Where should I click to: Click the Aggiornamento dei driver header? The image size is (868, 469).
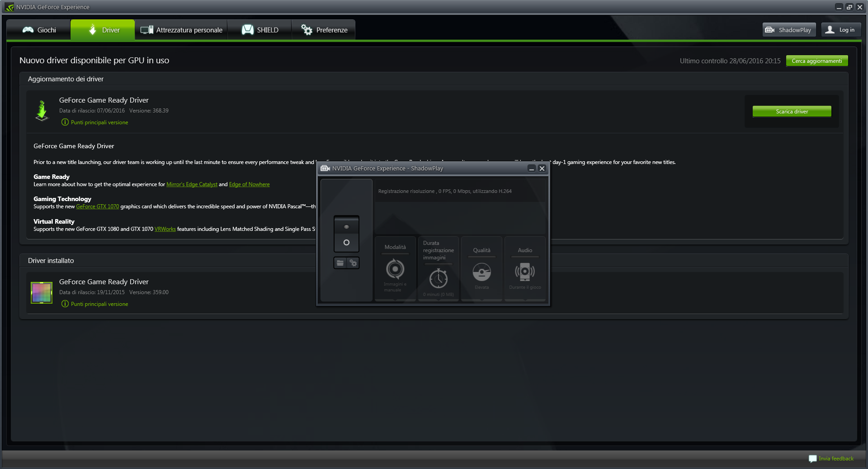66,79
